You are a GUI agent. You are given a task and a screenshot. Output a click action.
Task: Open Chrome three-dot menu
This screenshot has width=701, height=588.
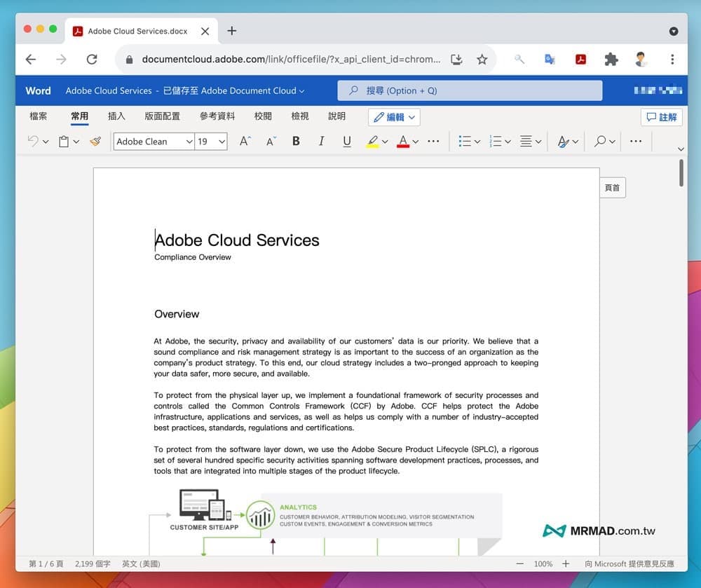click(x=672, y=60)
